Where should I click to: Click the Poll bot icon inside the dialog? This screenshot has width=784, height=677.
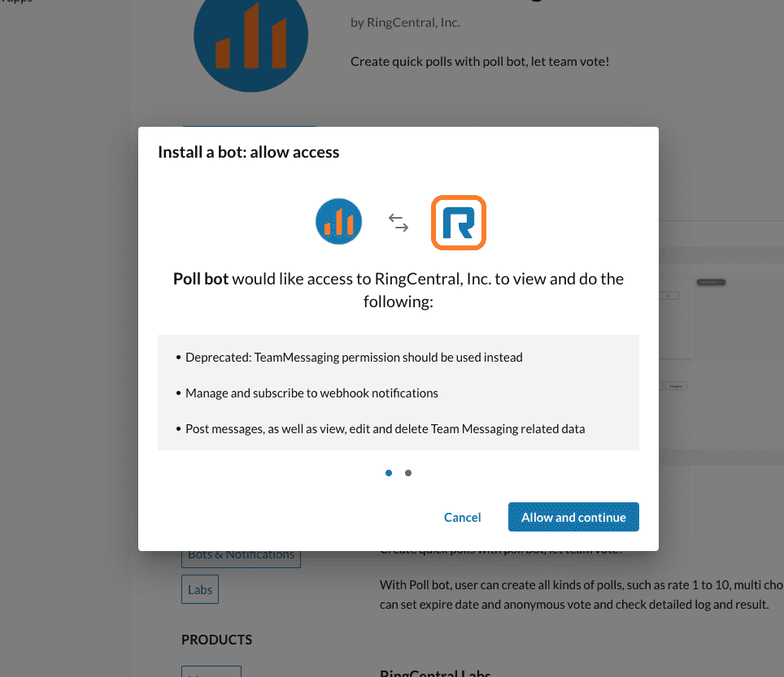(338, 221)
